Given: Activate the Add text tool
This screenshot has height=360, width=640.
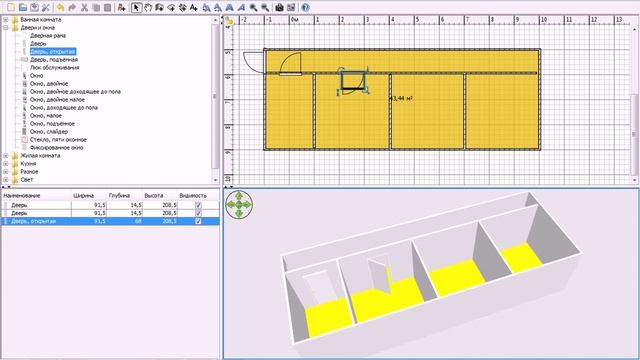Looking at the screenshot, I should point(194,7).
